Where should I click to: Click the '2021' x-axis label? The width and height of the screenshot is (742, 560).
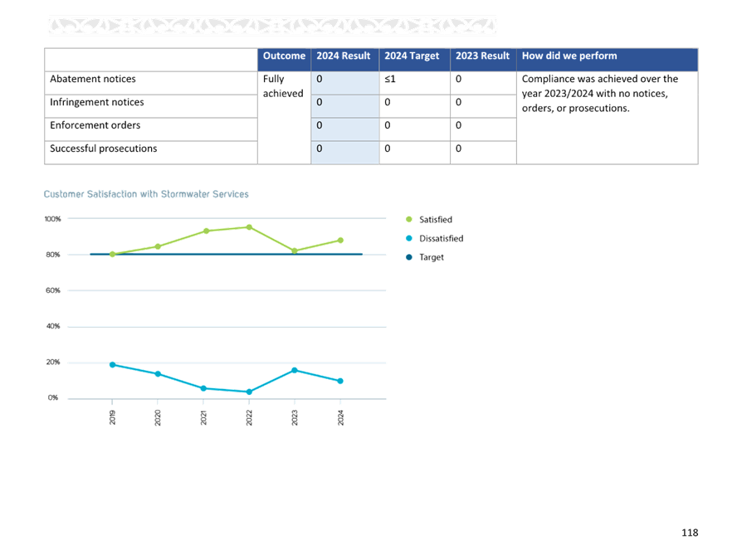click(203, 417)
